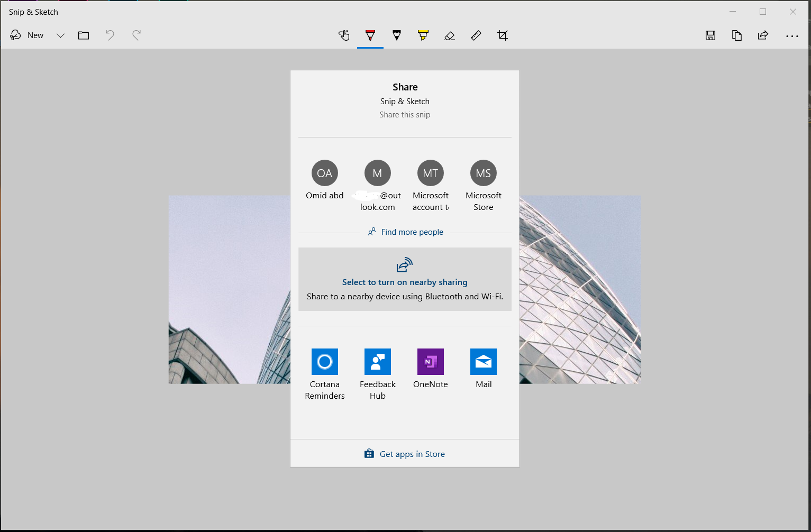Click the Undo arrow icon
This screenshot has width=811, height=532.
110,35
